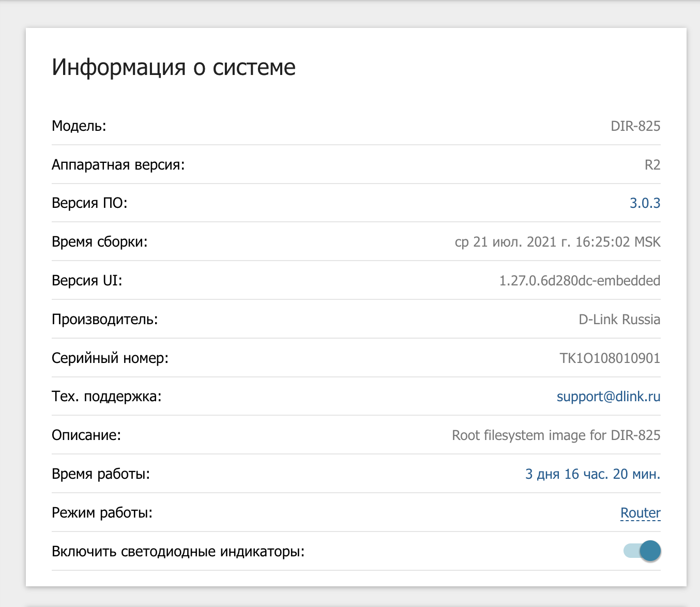
Task: Select the hardware version R2 value
Action: coord(652,165)
